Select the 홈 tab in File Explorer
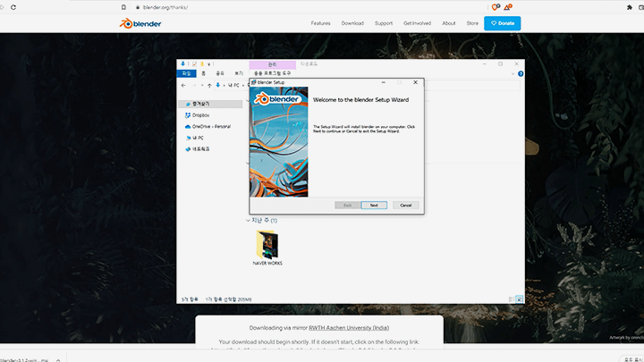644x362 pixels. click(x=203, y=73)
